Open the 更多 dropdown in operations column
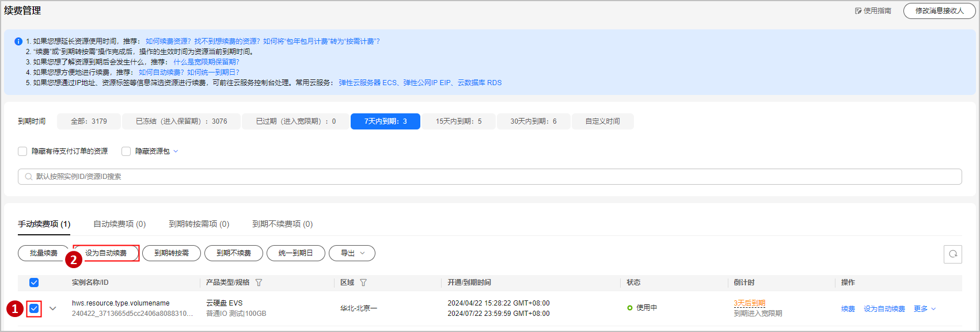 925,309
